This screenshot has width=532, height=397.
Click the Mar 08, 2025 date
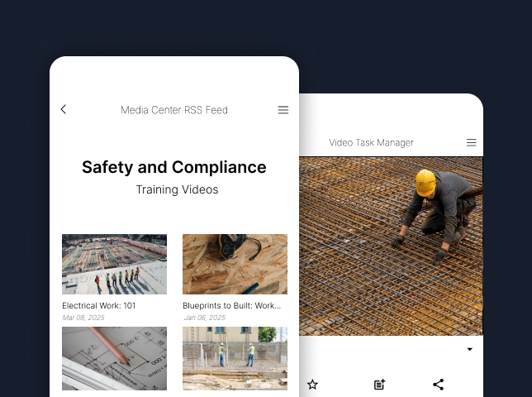pyautogui.click(x=83, y=318)
